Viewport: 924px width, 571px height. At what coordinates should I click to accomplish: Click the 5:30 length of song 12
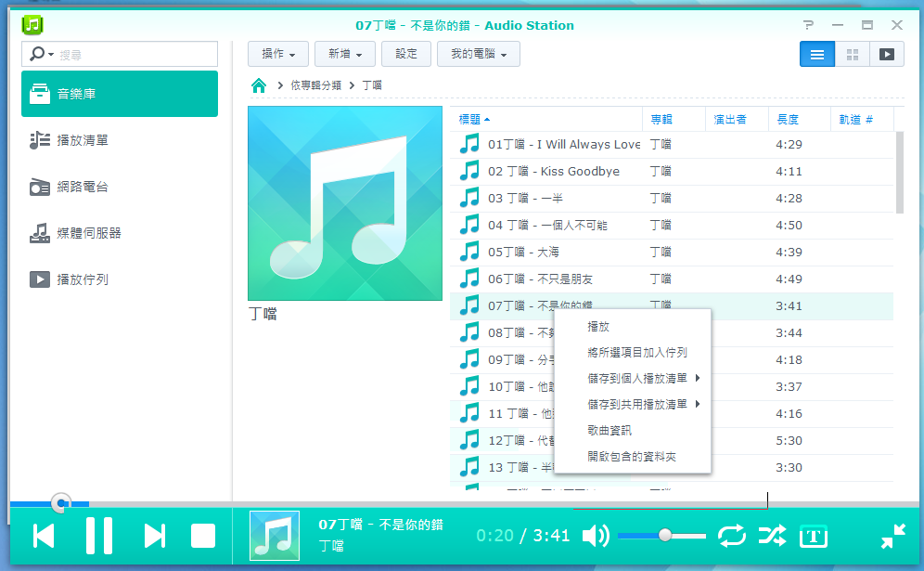[x=789, y=441]
